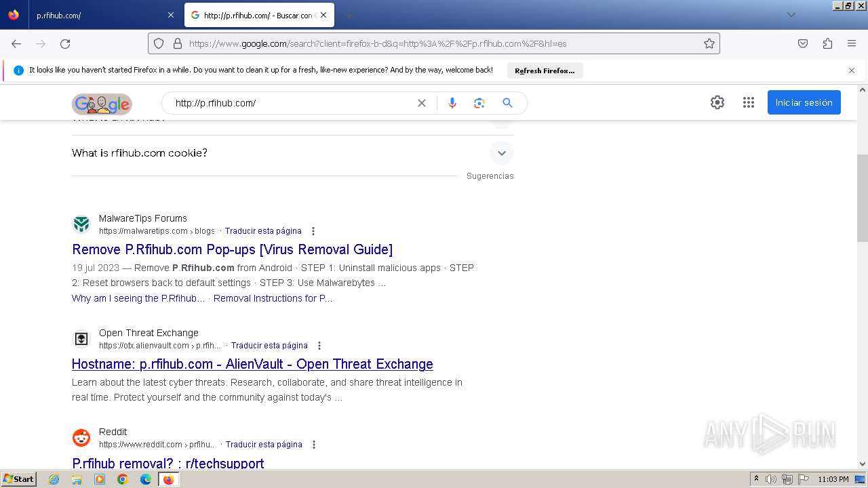Open the list all tabs chevron
The image size is (868, 488).
tap(791, 15)
